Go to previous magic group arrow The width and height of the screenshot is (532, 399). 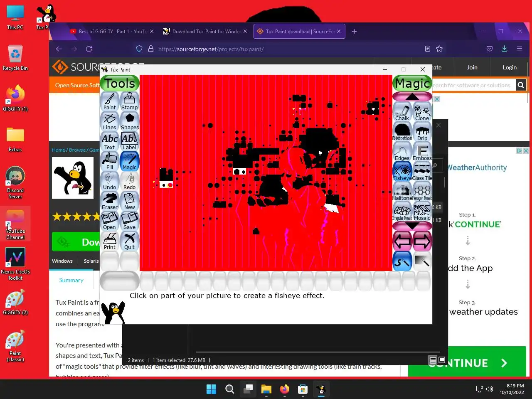point(402,241)
